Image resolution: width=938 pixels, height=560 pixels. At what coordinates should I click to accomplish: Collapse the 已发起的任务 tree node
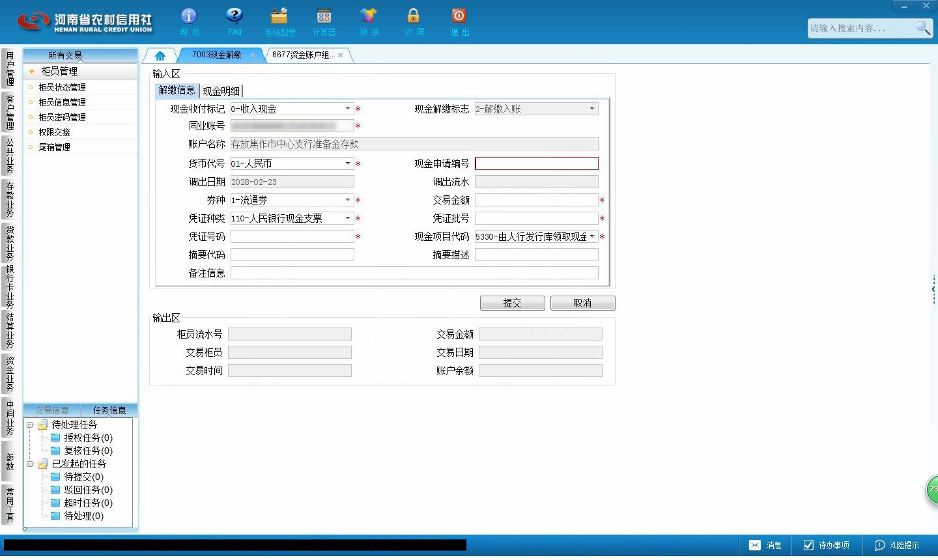[x=30, y=464]
